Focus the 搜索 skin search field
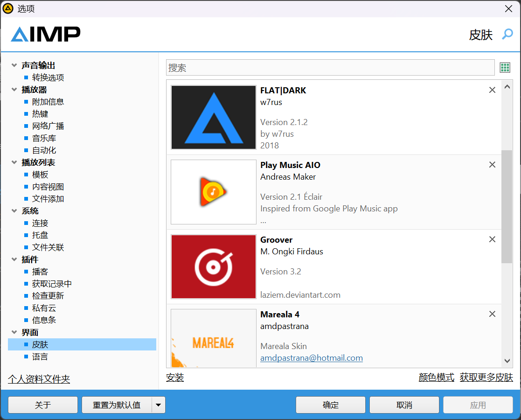 click(330, 68)
